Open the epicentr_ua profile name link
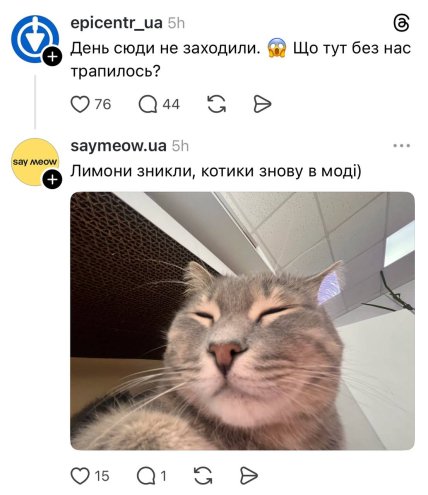Screen dimensions: 428x495 click(117, 23)
